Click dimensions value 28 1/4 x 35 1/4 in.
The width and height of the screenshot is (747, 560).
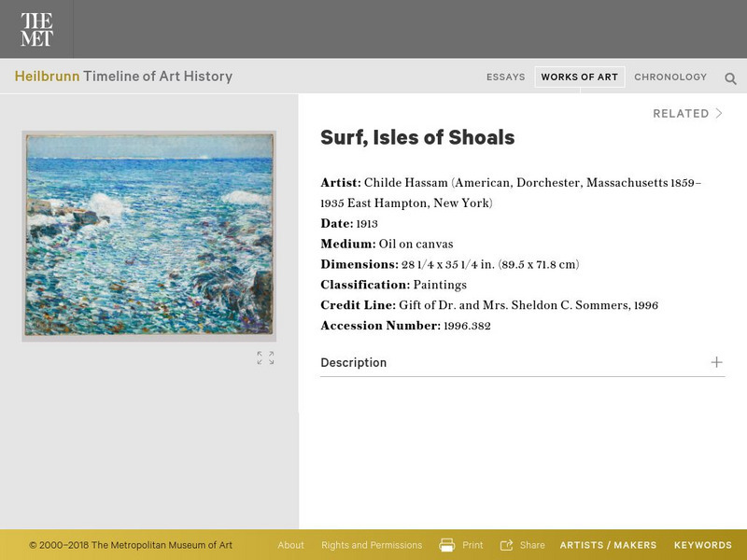click(x=448, y=265)
